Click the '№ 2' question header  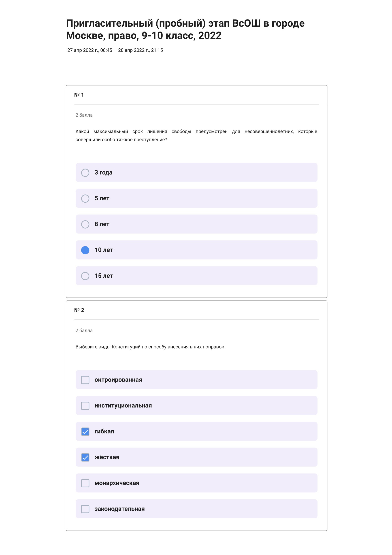click(79, 310)
